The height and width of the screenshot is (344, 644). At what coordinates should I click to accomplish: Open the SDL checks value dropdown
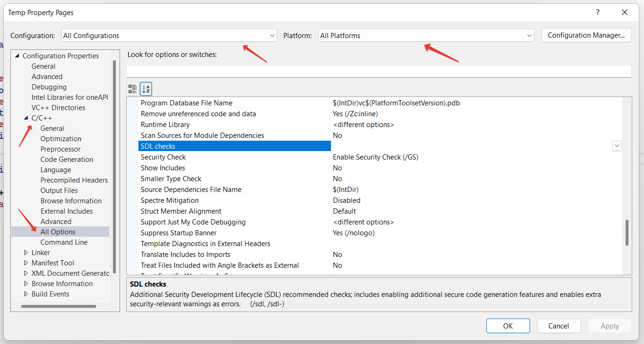pyautogui.click(x=617, y=146)
